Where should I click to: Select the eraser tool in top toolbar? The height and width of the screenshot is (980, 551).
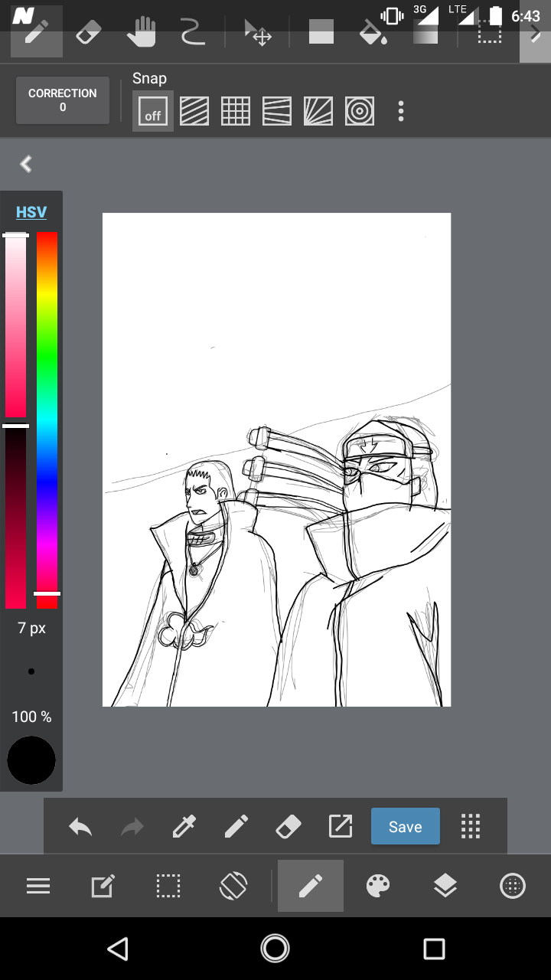[x=89, y=34]
